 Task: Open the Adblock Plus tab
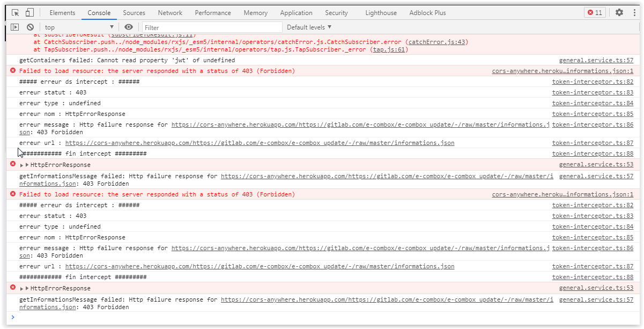click(427, 13)
